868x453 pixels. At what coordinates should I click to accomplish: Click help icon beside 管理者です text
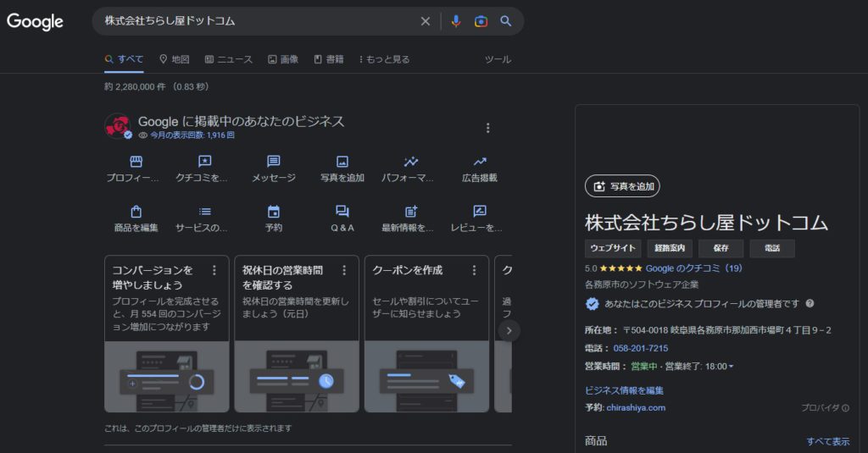pyautogui.click(x=810, y=303)
